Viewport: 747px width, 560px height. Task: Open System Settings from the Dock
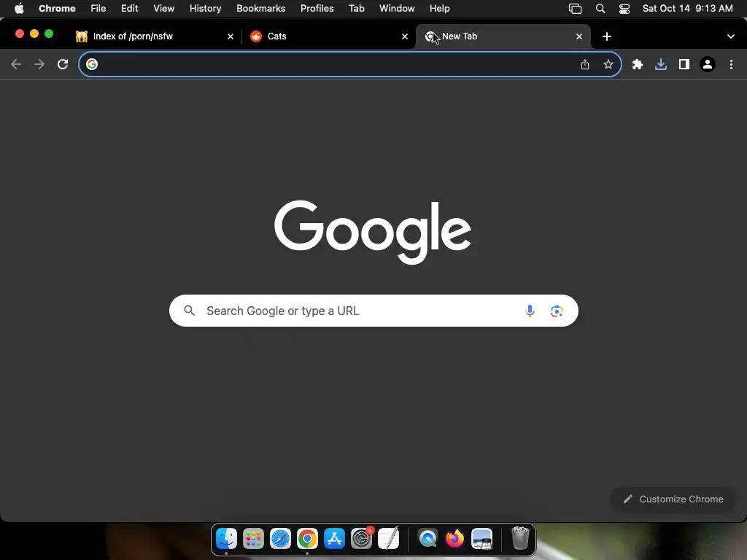coord(362,539)
